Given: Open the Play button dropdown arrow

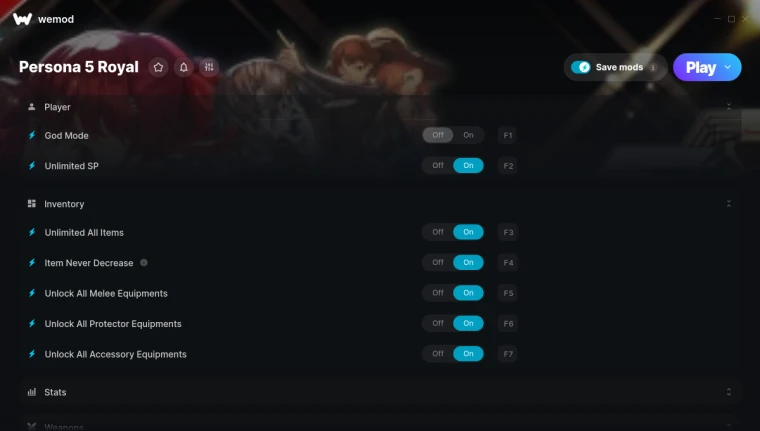Looking at the screenshot, I should [728, 67].
